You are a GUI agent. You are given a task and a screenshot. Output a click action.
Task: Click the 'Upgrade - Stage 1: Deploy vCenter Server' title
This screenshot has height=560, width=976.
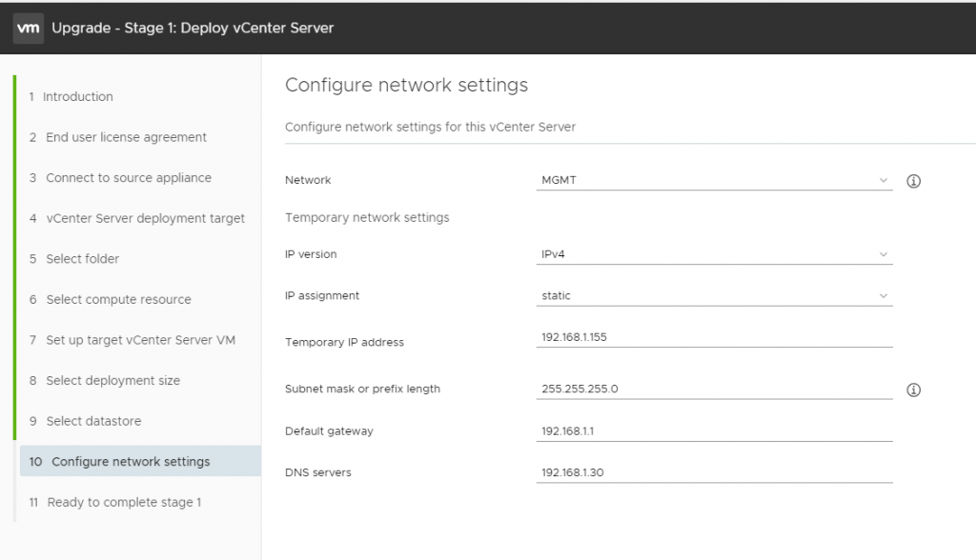click(x=193, y=28)
